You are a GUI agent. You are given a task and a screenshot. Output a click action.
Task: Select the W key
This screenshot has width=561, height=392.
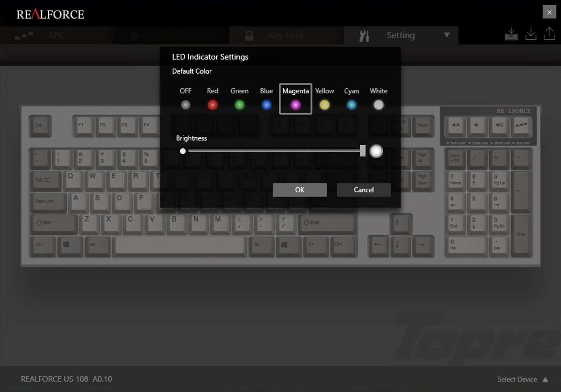pyautogui.click(x=95, y=181)
